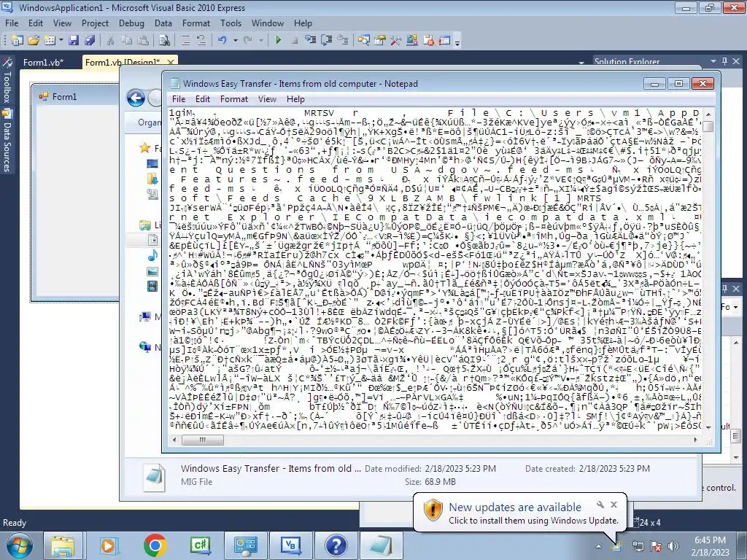The image size is (747, 560).
Task: Open the Window menu in Visual Basic
Action: point(267,23)
